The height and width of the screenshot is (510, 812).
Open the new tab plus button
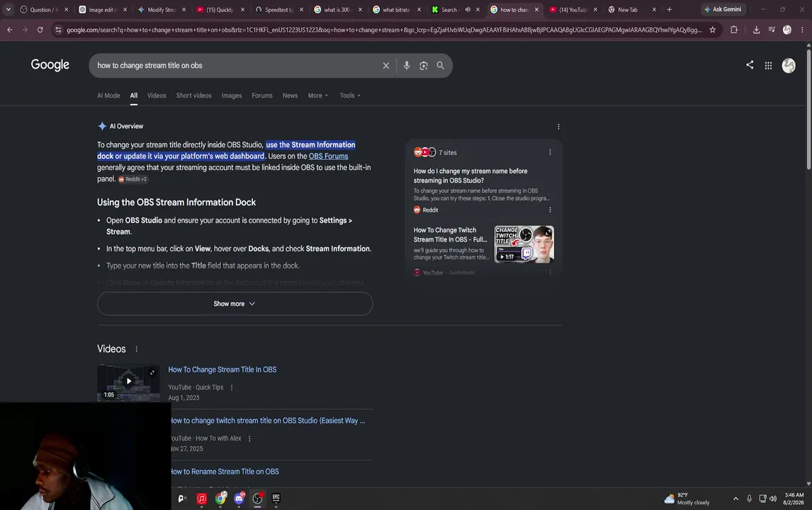(x=669, y=9)
